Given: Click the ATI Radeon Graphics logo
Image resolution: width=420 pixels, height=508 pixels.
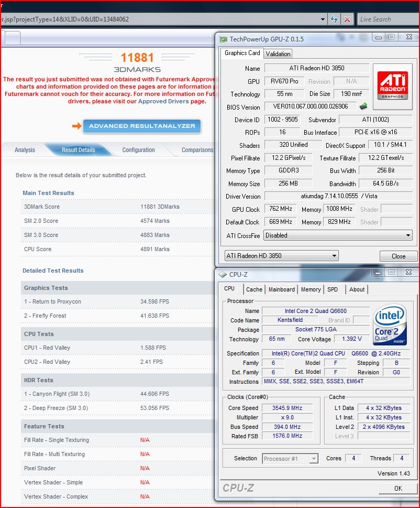Looking at the screenshot, I should [x=392, y=87].
